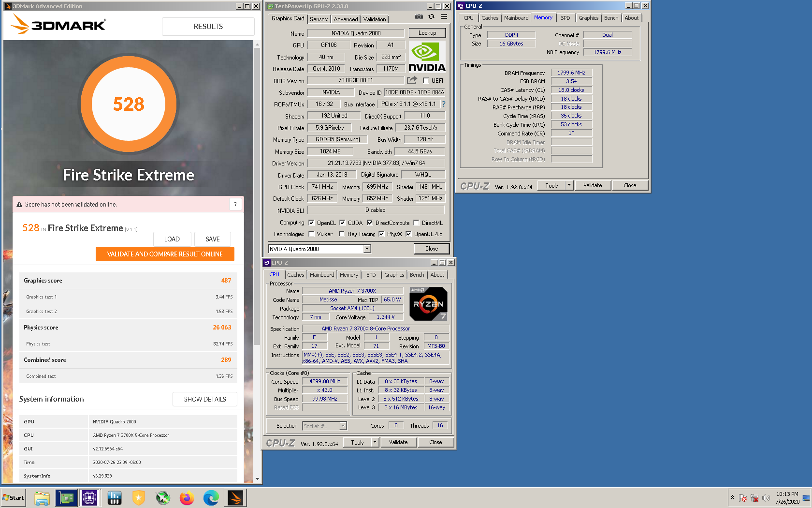Toggle the DirectCompute checkbox
The height and width of the screenshot is (508, 812).
click(370, 223)
